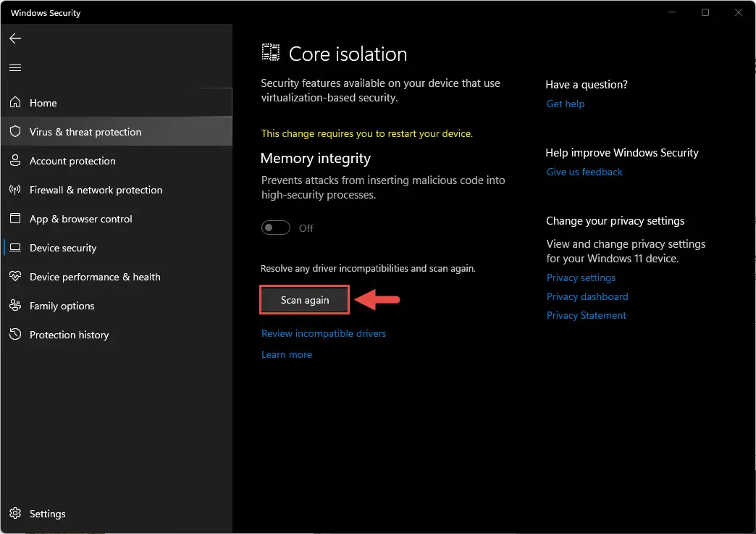Viewport: 756px width, 534px height.
Task: Select Device security in the sidebar
Action: point(116,248)
